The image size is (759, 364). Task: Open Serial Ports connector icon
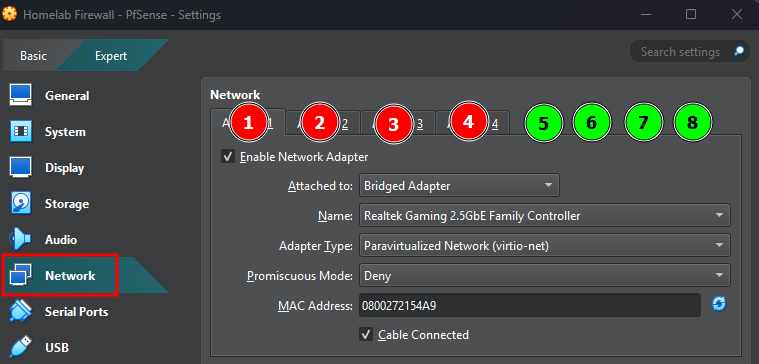20,311
